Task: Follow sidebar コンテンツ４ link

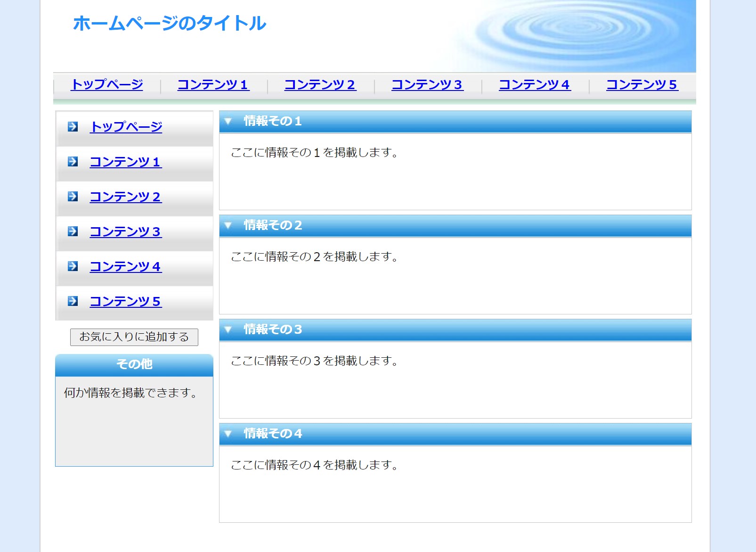Action: click(125, 267)
